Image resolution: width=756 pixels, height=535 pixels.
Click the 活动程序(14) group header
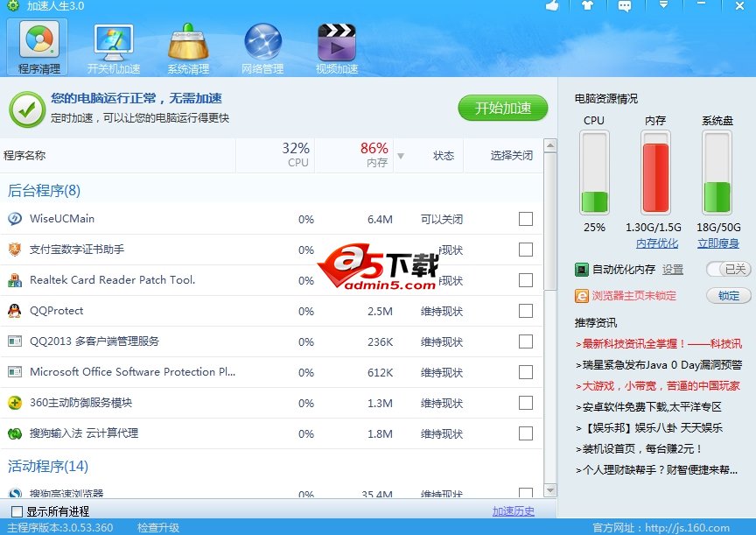pos(48,466)
